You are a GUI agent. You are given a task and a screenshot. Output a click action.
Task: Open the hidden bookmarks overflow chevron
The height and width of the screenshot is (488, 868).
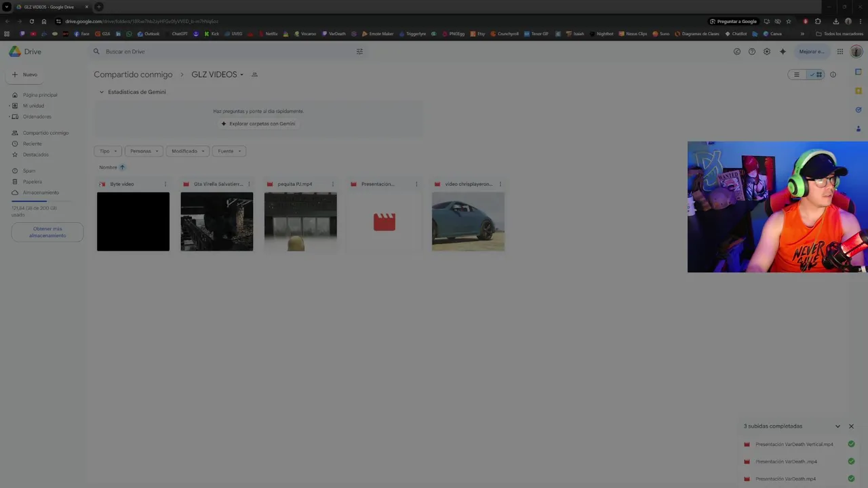tap(802, 34)
